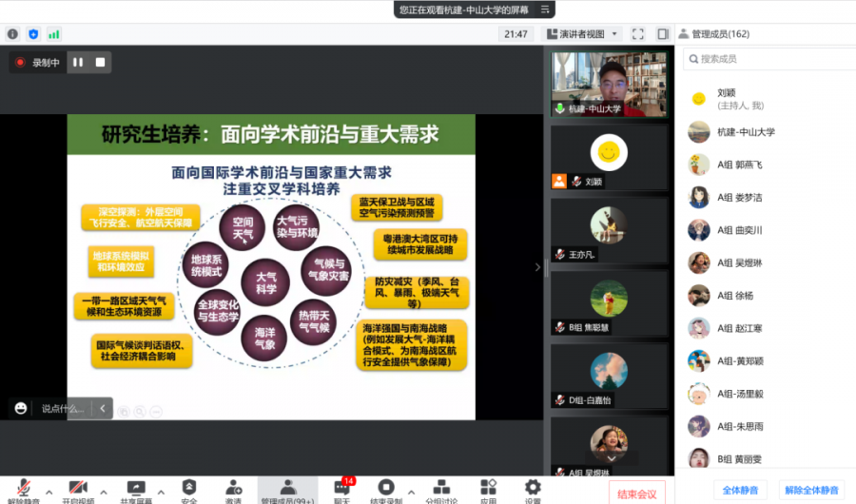
Task: Enter full screen mode
Action: coord(638,34)
